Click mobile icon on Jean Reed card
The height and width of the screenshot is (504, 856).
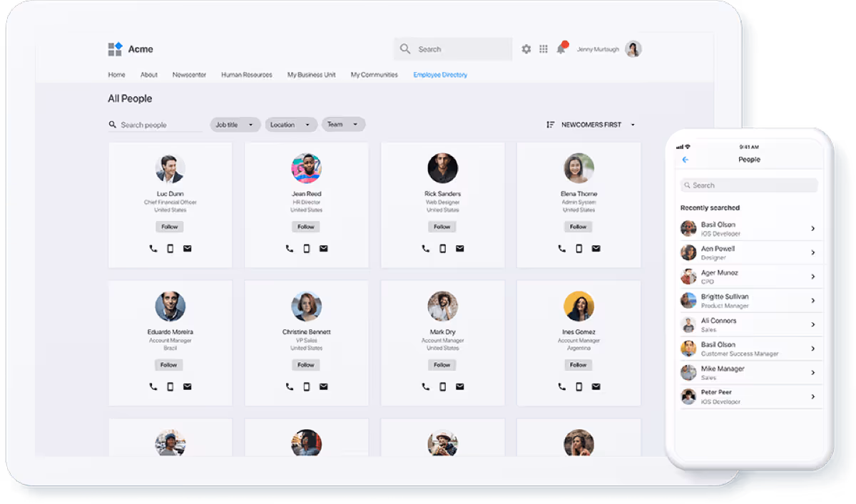307,249
